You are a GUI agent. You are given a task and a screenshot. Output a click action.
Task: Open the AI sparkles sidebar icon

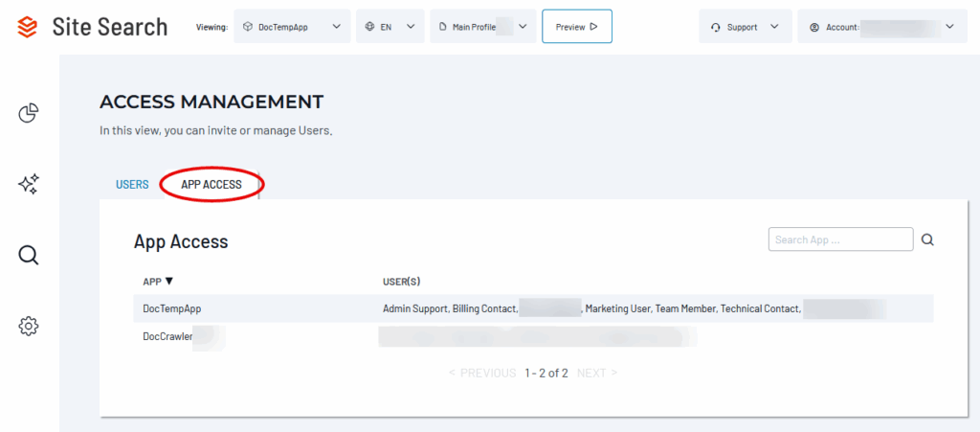[29, 185]
